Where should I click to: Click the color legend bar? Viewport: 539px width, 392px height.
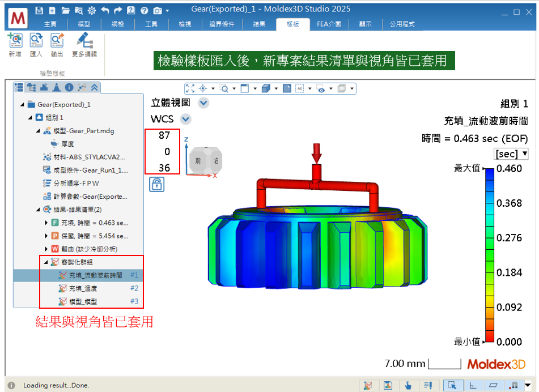pyautogui.click(x=490, y=255)
